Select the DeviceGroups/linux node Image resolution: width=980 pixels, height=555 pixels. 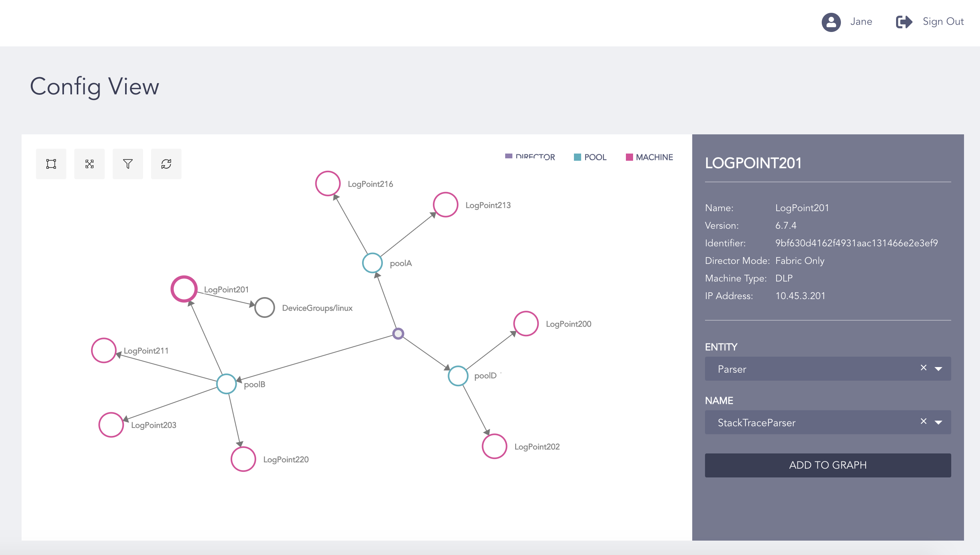265,307
